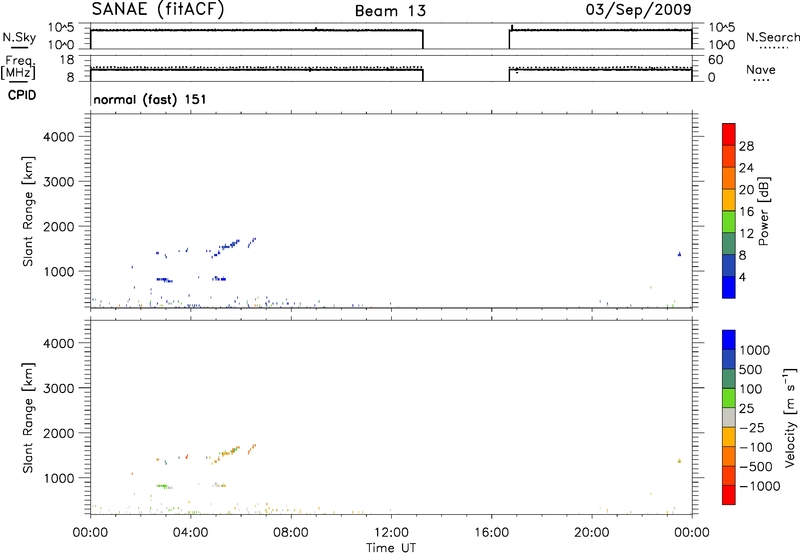The image size is (800, 554).
Task: Pick the red top segment of Power colorbar
Action: 729,134
